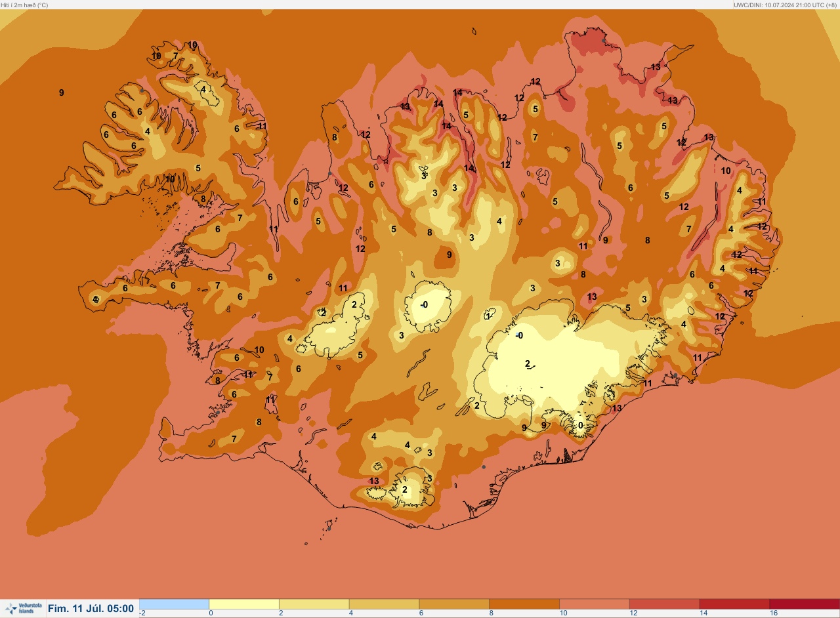
Task: Click the 0 value at Vatnajökull's southern edge
Action: tap(580, 425)
